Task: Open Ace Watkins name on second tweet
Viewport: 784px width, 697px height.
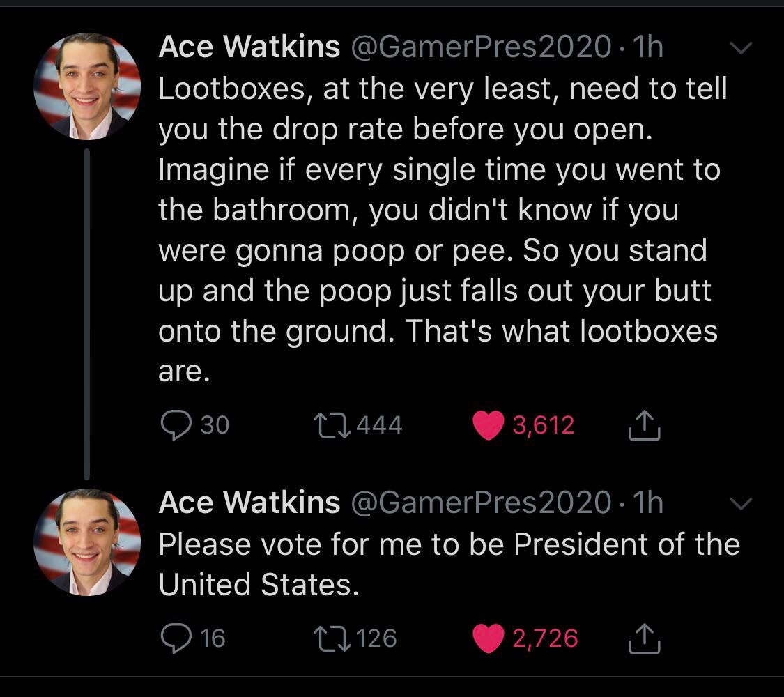Action: coord(249,502)
